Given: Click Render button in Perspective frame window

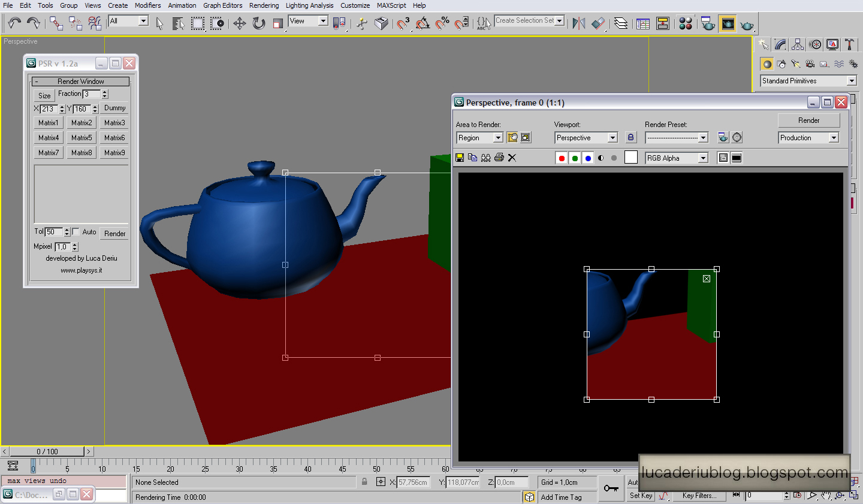Looking at the screenshot, I should [x=808, y=120].
